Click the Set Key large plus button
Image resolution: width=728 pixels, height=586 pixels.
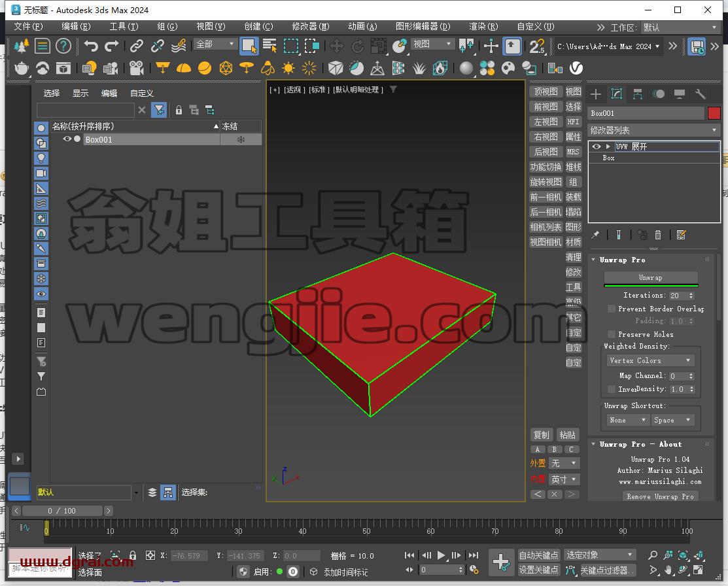501,562
